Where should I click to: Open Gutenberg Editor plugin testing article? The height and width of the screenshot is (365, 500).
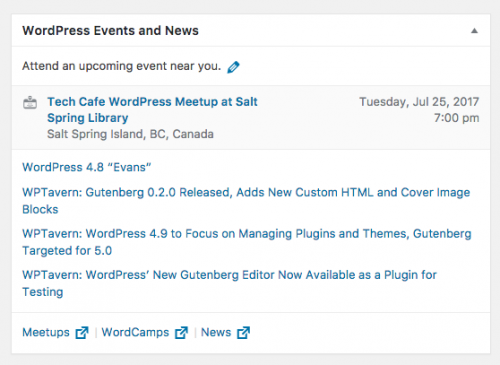229,283
